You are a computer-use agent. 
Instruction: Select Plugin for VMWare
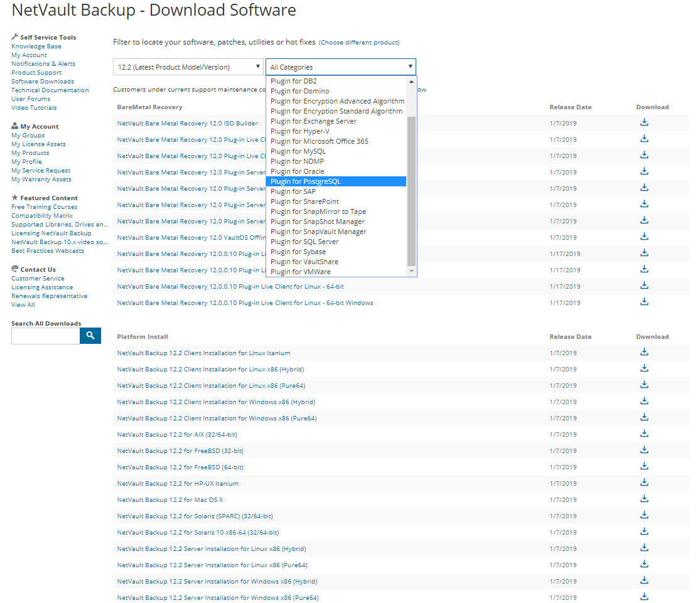pos(336,272)
